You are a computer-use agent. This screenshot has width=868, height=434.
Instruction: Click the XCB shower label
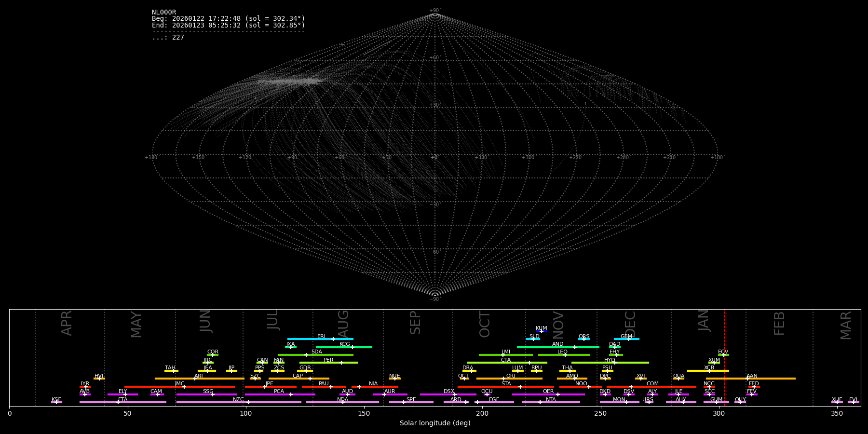point(709,368)
